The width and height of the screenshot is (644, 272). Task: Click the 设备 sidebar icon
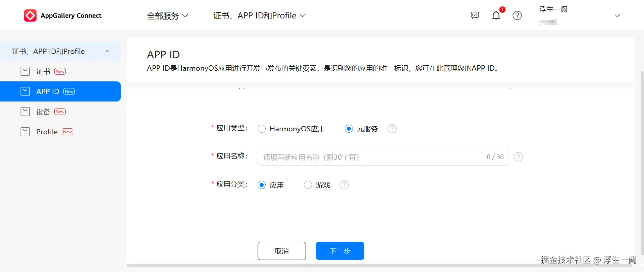(x=25, y=112)
